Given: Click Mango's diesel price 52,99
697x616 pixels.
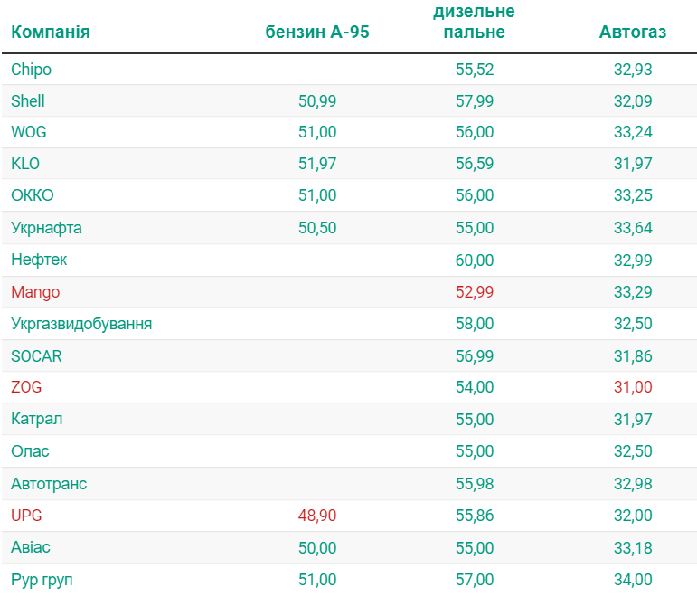Looking at the screenshot, I should coord(475,292).
